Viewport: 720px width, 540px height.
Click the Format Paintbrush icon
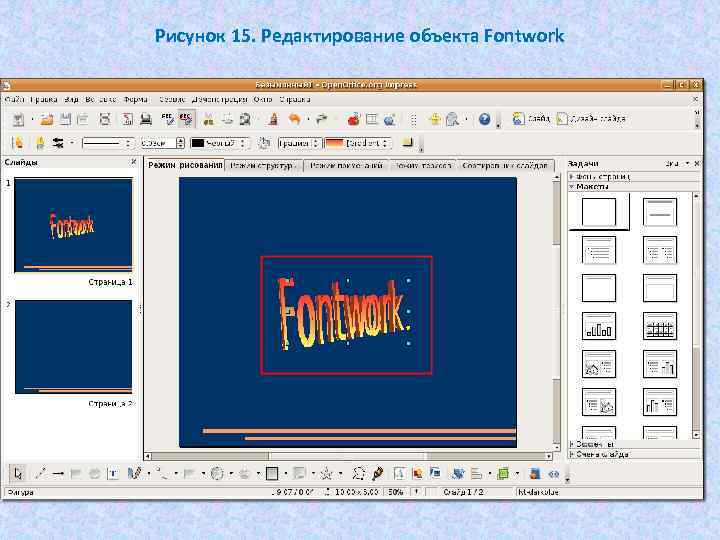(273, 119)
